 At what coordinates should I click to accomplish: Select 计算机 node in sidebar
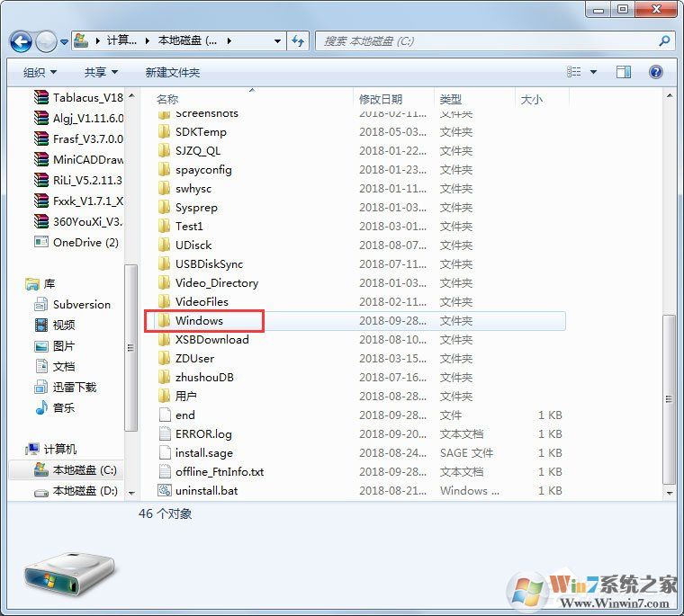50,449
